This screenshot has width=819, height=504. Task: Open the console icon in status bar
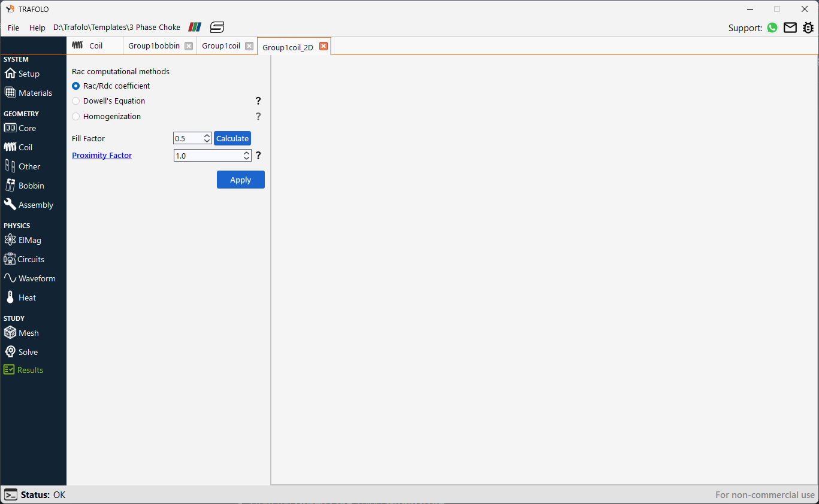[11, 495]
